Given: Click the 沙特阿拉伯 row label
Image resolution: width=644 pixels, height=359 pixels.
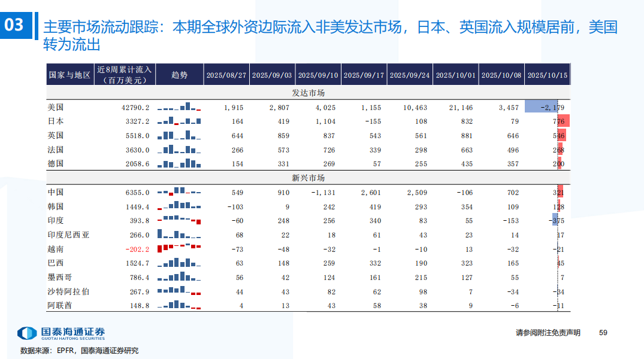Looking at the screenshot, I should point(68,291).
